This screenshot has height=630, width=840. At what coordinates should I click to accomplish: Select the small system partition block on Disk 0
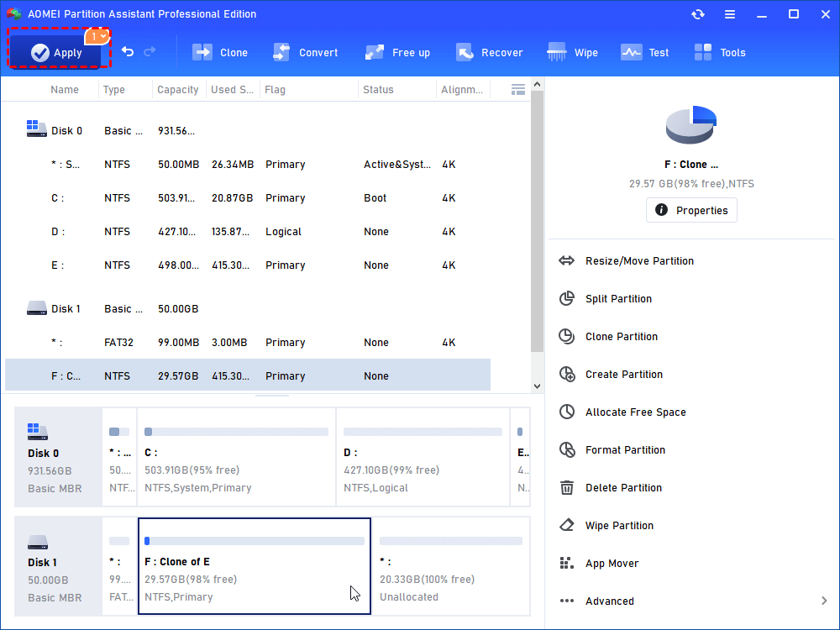click(119, 457)
